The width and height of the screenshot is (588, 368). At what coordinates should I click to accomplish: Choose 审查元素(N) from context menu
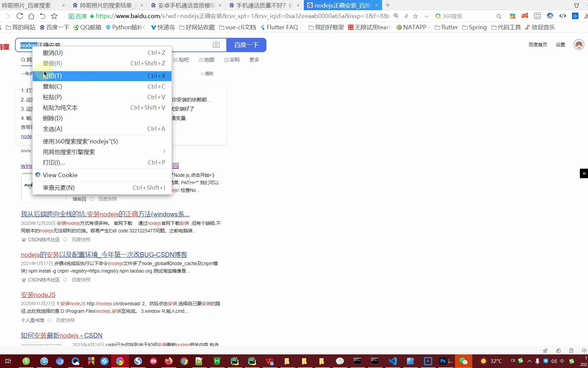pyautogui.click(x=102, y=188)
